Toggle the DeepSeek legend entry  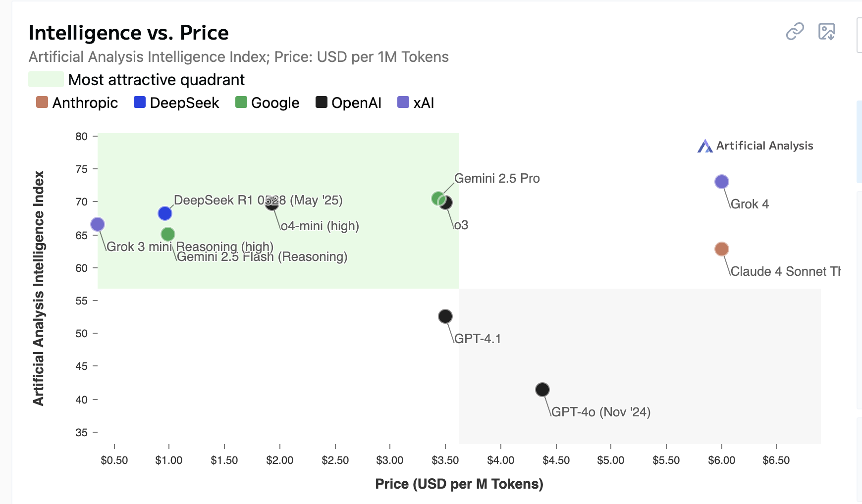click(176, 103)
